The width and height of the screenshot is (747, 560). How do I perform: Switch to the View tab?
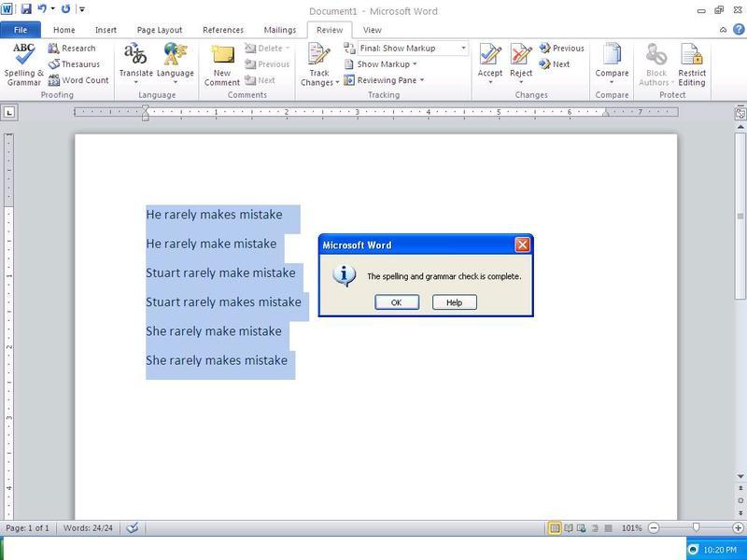coord(372,30)
